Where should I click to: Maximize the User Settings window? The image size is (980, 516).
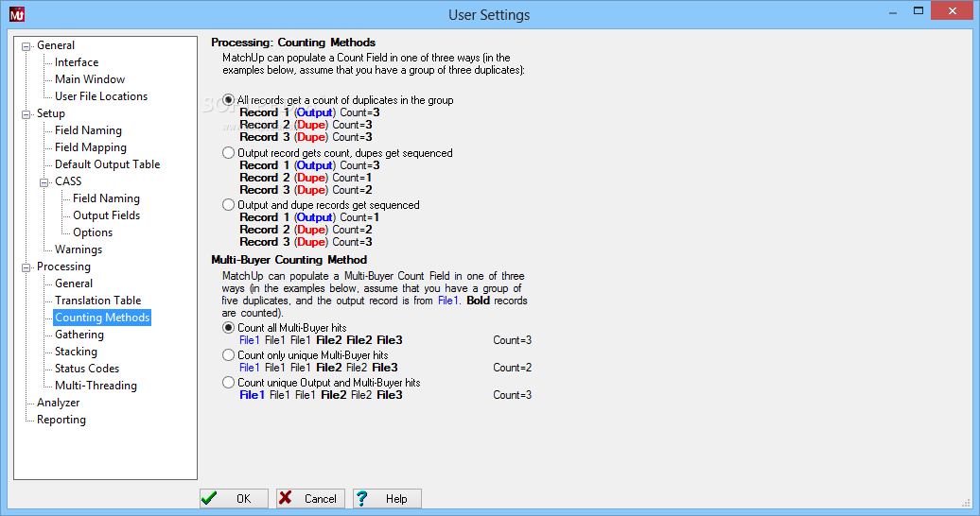(x=919, y=10)
